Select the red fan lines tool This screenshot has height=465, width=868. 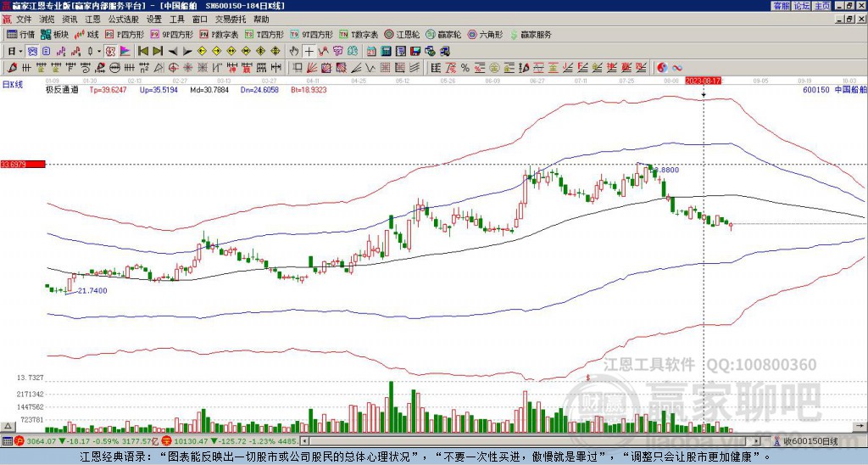point(312,68)
